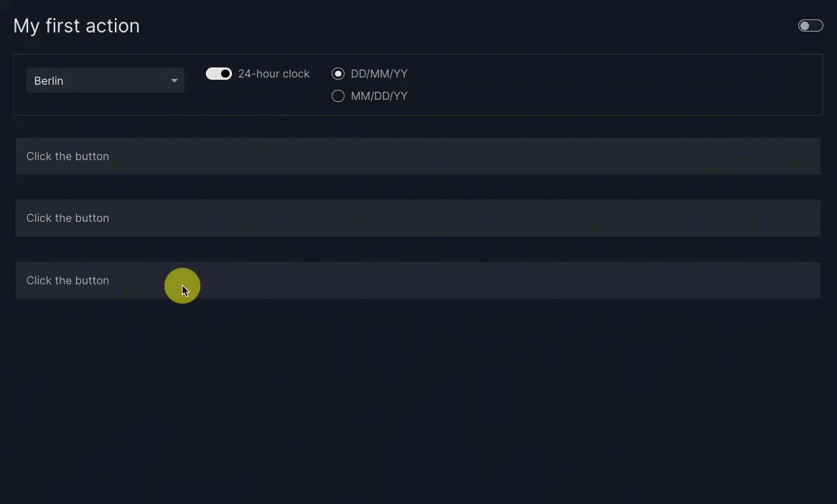Click the text inside the second button row

(67, 218)
